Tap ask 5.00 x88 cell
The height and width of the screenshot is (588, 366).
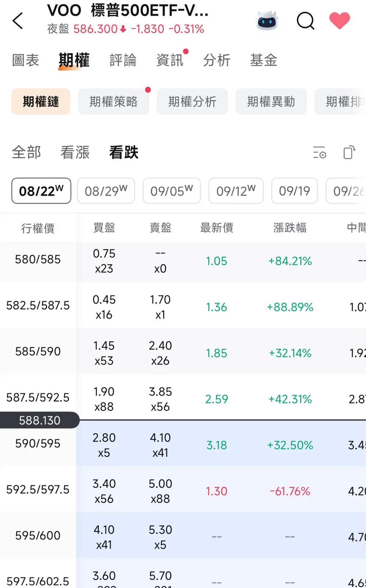point(160,491)
